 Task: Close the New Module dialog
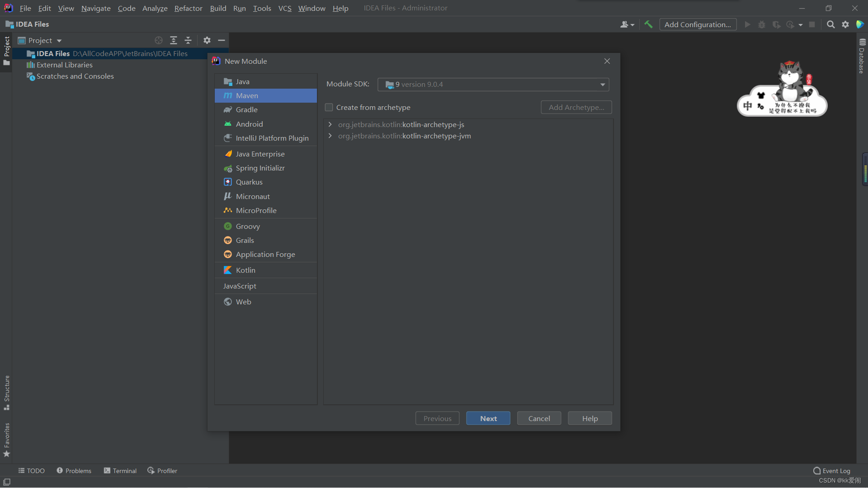click(607, 61)
